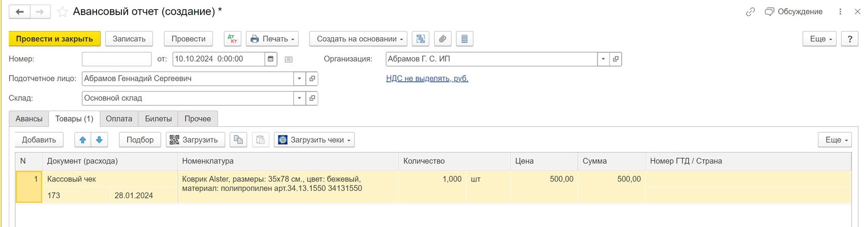The width and height of the screenshot is (868, 227).
Task: Open the Загрузить чеки dropdown
Action: click(314, 140)
